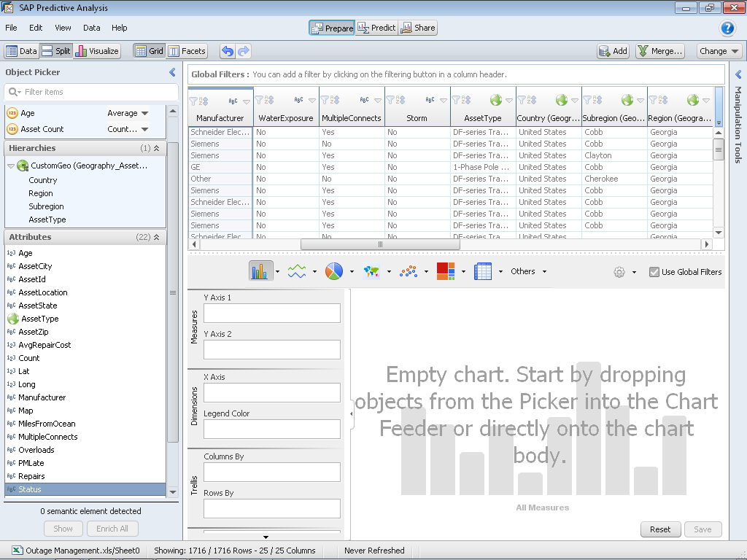Image resolution: width=747 pixels, height=560 pixels.
Task: Open the Edit menu
Action: point(36,28)
